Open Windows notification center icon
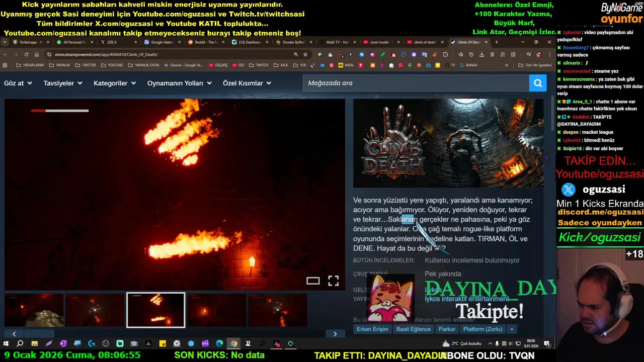This screenshot has width=644, height=362. 547,343
